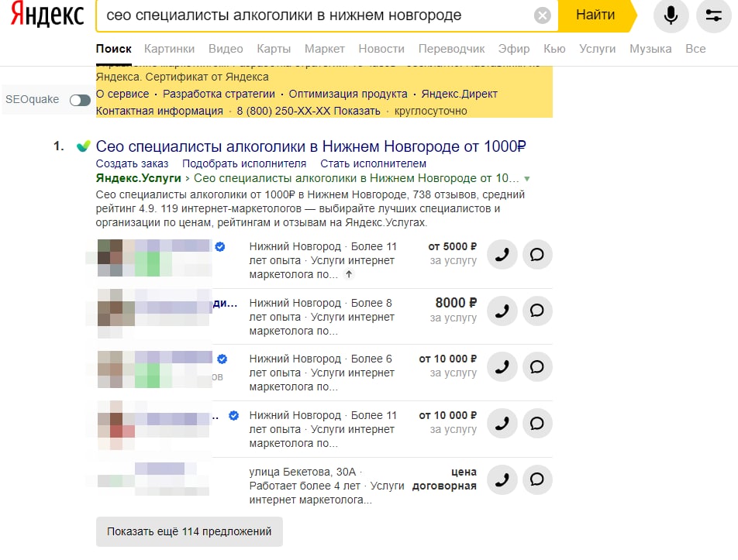Switch to the Переводчик tab
The width and height of the screenshot is (738, 560).
click(451, 49)
